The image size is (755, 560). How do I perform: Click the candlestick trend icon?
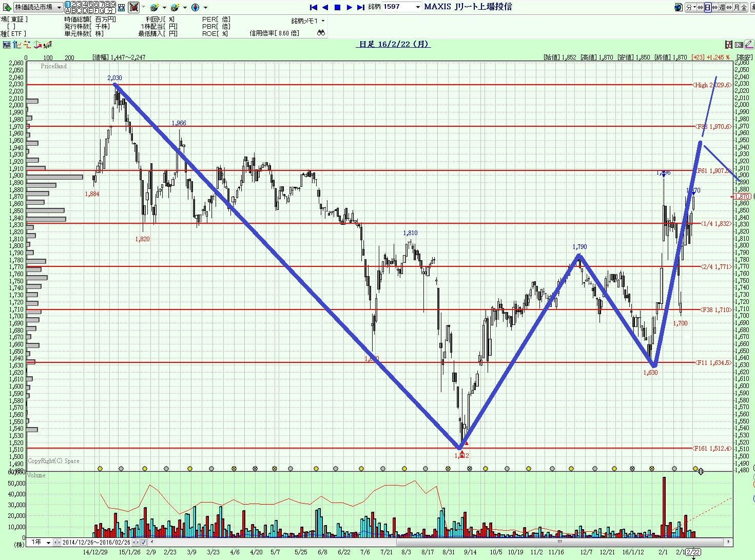(48, 45)
